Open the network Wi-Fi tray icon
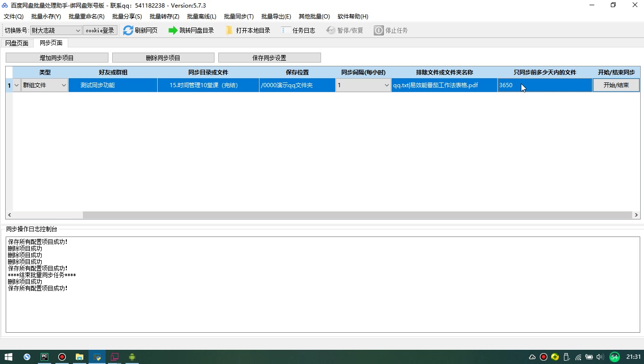This screenshot has height=364, width=644. (x=578, y=357)
